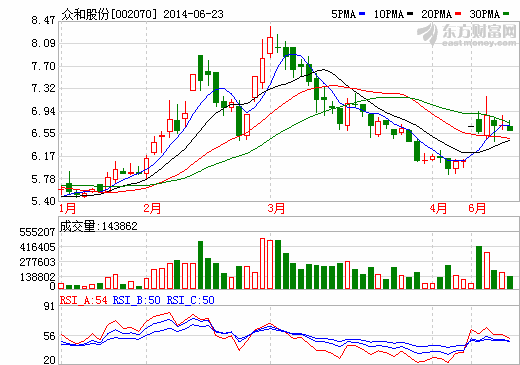The width and height of the screenshot is (520, 365).
Task: Click the 277603 volume axis label
Action: point(37,262)
